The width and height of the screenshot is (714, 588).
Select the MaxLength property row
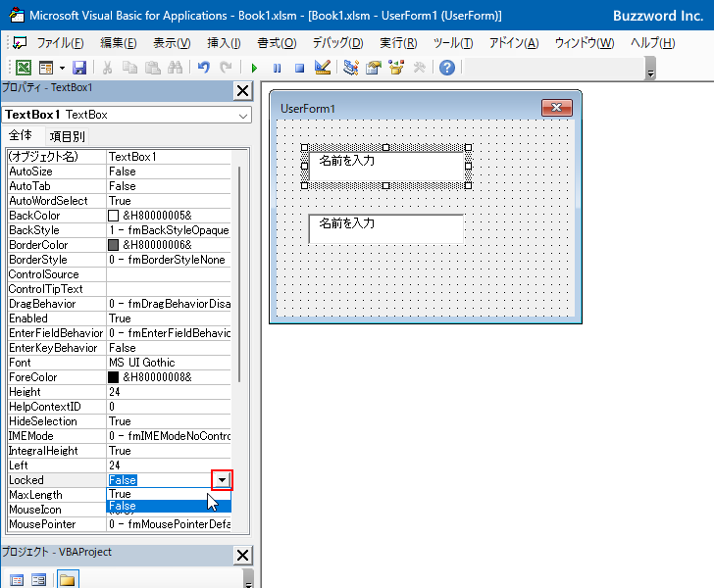point(120,495)
